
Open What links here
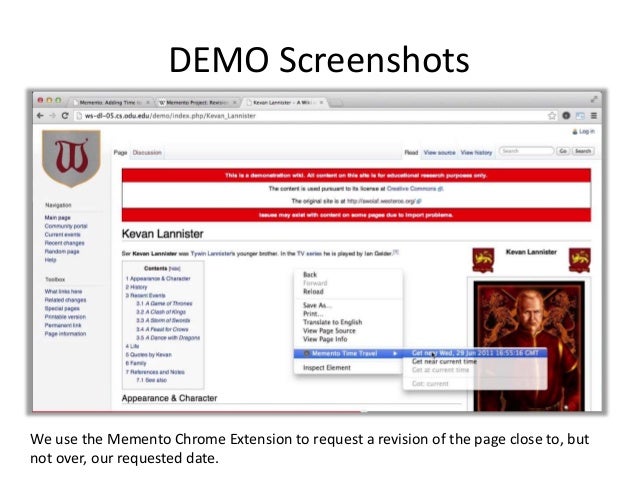coord(63,291)
